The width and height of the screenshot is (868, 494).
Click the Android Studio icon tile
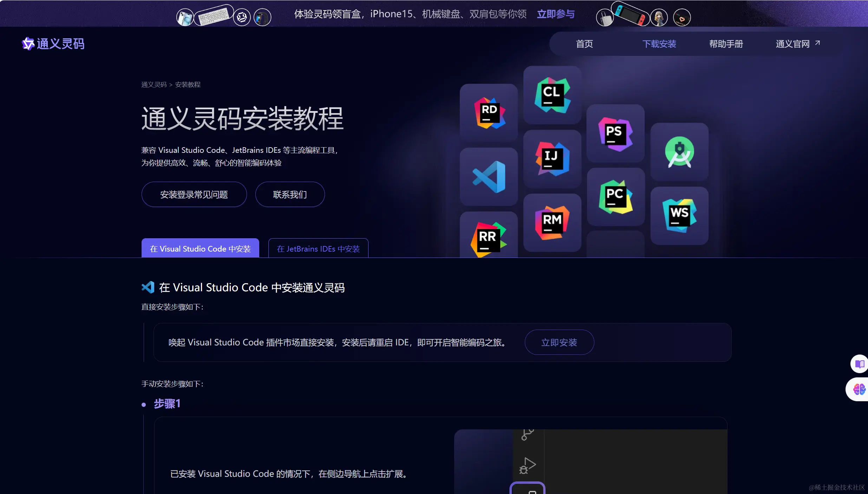679,152
